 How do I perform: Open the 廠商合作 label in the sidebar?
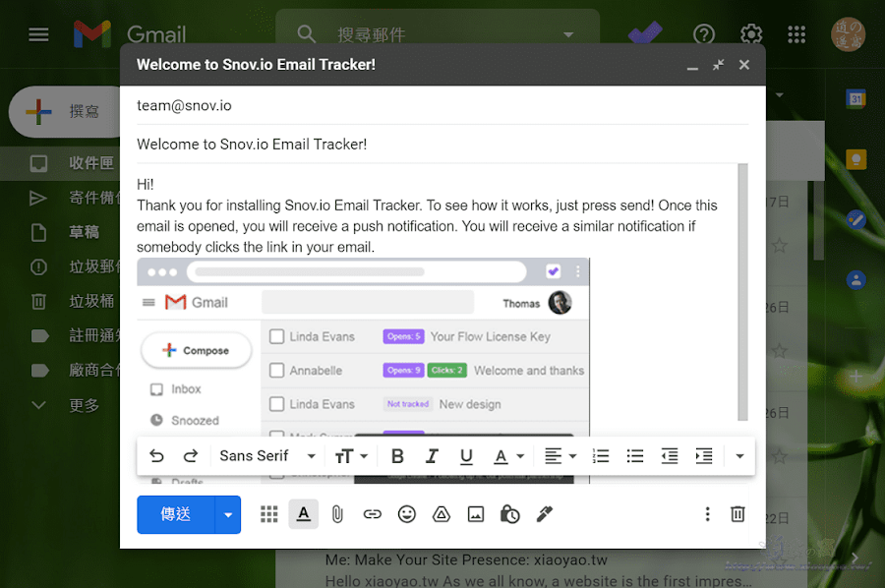pos(60,370)
